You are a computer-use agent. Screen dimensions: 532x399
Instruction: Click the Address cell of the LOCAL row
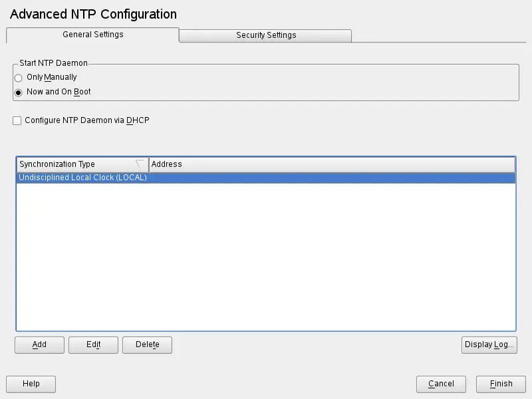(331, 178)
